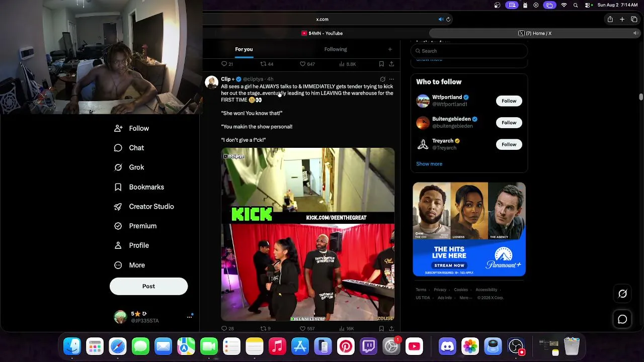Open the Ads info footer link
This screenshot has height=362, width=644.
point(445,298)
